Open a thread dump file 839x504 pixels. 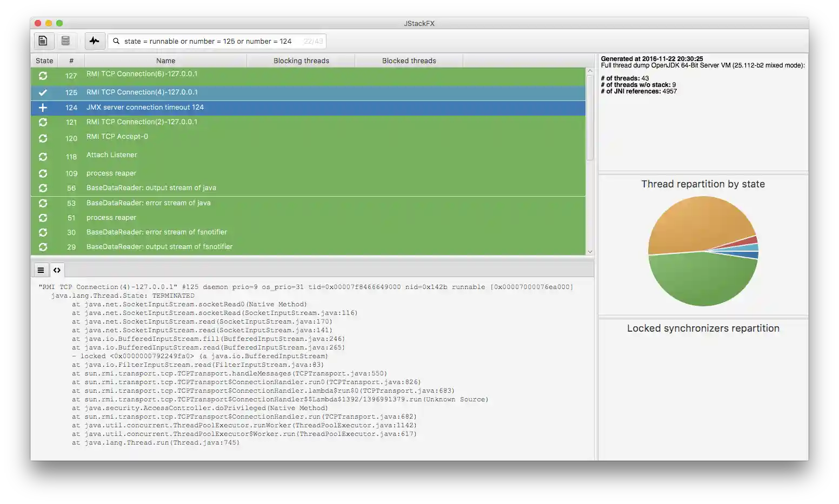(43, 41)
